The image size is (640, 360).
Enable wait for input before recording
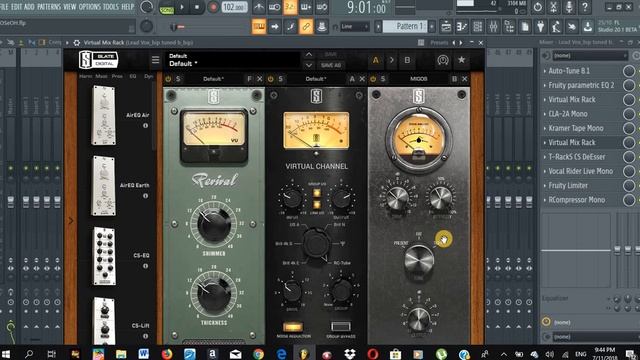click(x=274, y=7)
